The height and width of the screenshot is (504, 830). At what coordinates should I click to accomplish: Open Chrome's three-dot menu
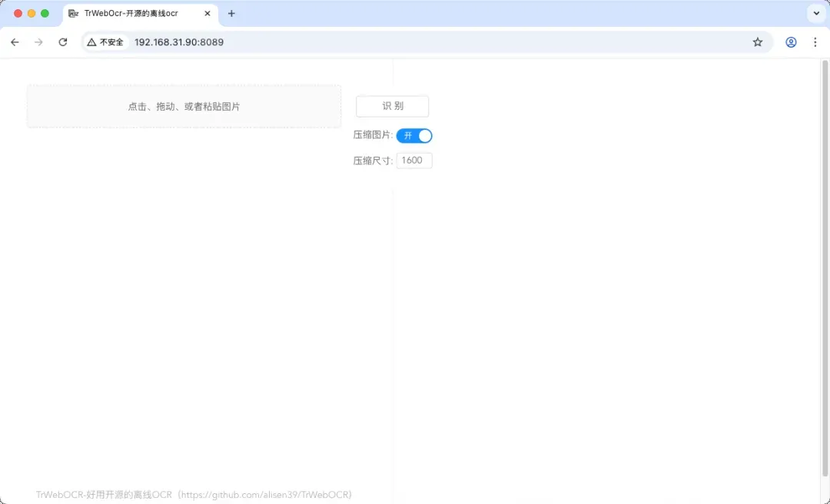pyautogui.click(x=815, y=42)
